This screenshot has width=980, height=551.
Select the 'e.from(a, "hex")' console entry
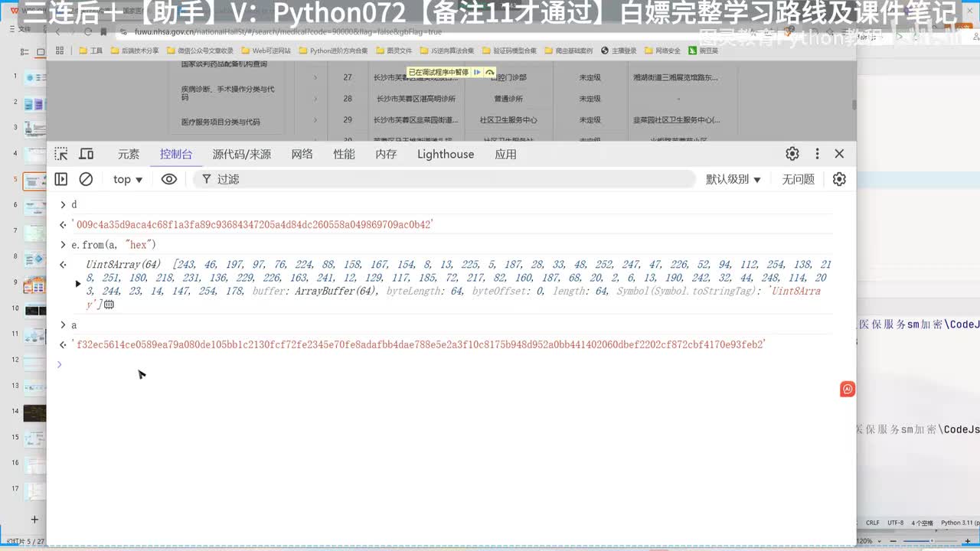[x=113, y=245]
